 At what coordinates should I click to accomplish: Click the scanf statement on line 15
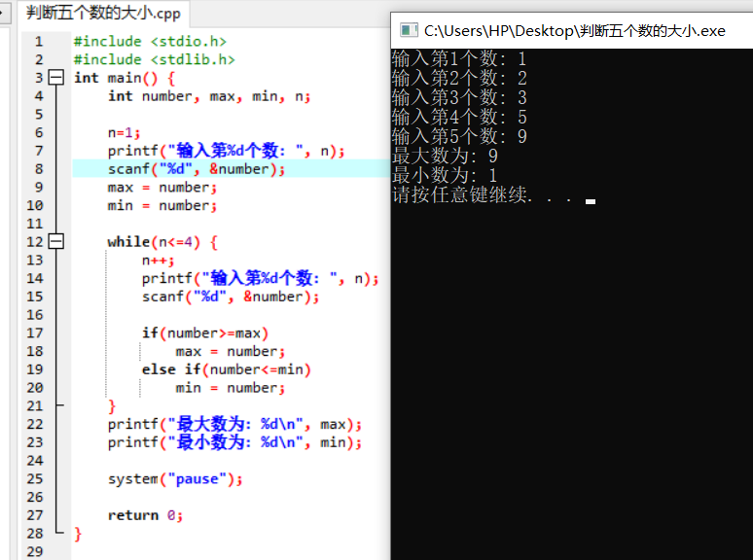(x=231, y=297)
